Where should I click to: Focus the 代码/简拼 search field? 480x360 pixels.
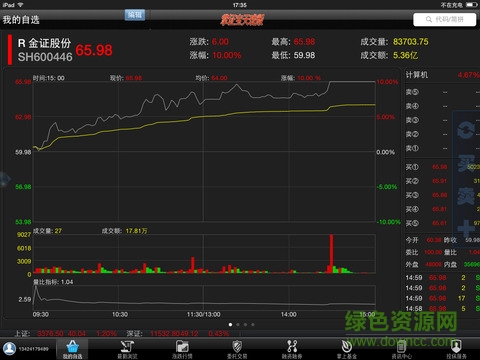[x=445, y=19]
